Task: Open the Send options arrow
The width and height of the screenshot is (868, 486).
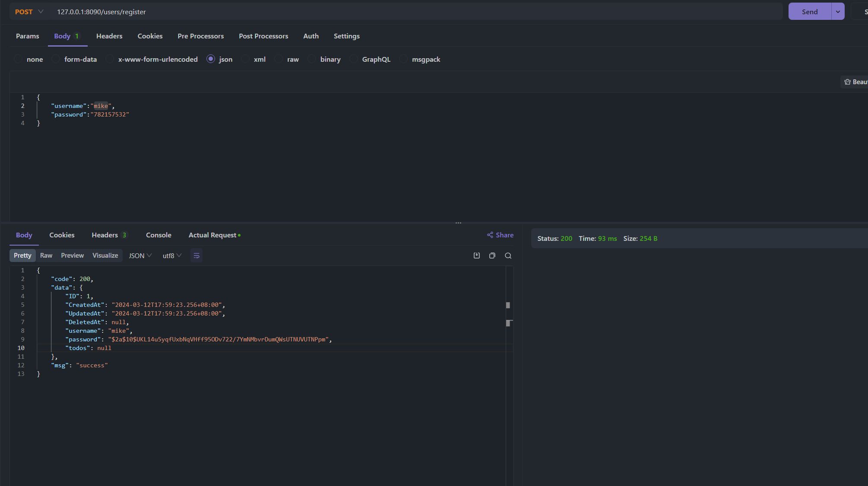Action: click(x=838, y=12)
